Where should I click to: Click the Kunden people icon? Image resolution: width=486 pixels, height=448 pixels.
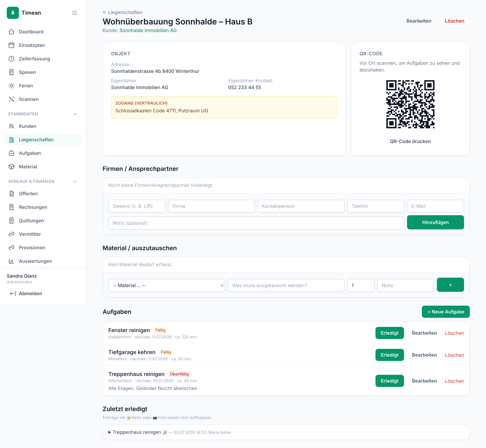point(11,126)
